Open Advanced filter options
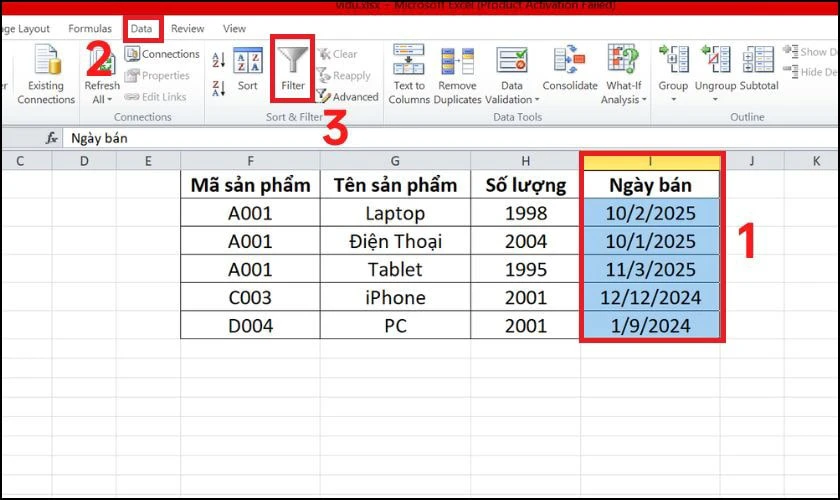The image size is (840, 500). [347, 96]
